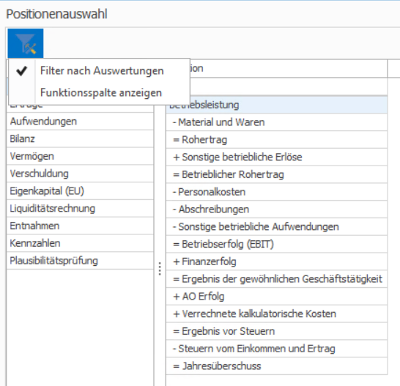Select Kennzahlen category
The image size is (400, 386).
pyautogui.click(x=80, y=243)
